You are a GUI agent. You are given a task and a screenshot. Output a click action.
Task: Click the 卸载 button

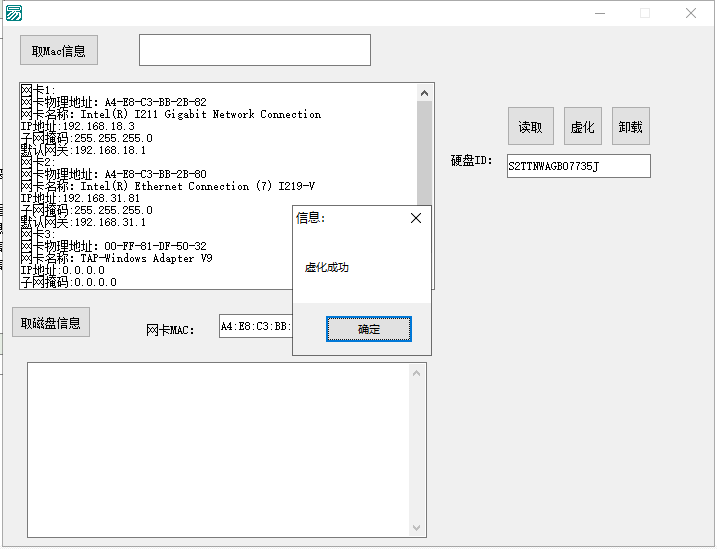631,127
